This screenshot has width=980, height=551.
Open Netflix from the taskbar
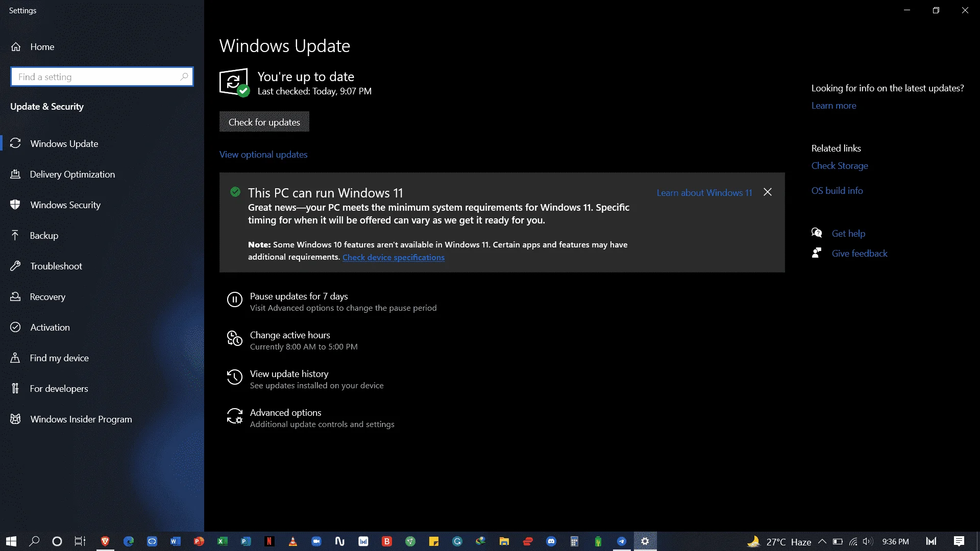269,541
